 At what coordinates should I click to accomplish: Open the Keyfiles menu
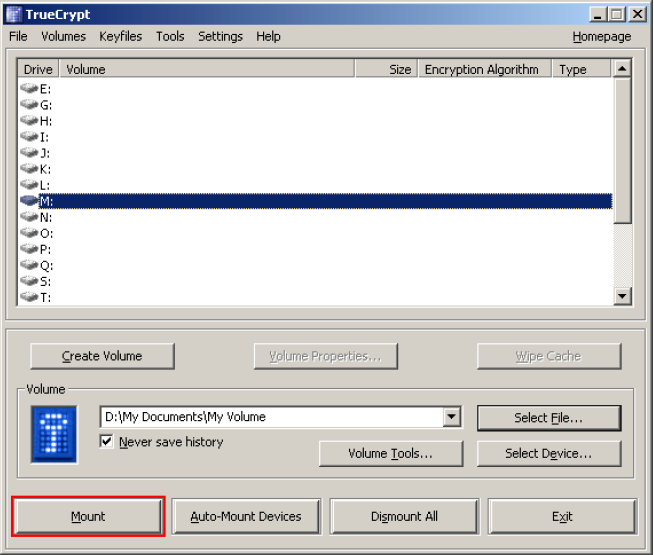pyautogui.click(x=121, y=37)
